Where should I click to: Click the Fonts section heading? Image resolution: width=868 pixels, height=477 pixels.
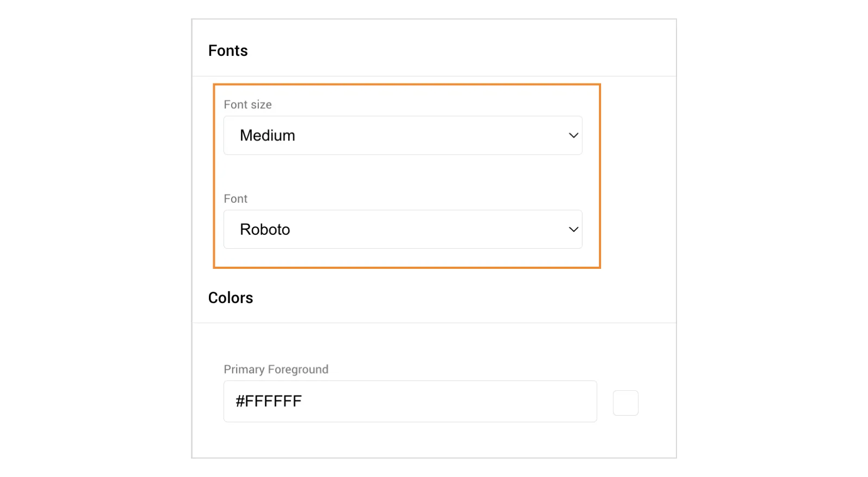click(x=228, y=51)
